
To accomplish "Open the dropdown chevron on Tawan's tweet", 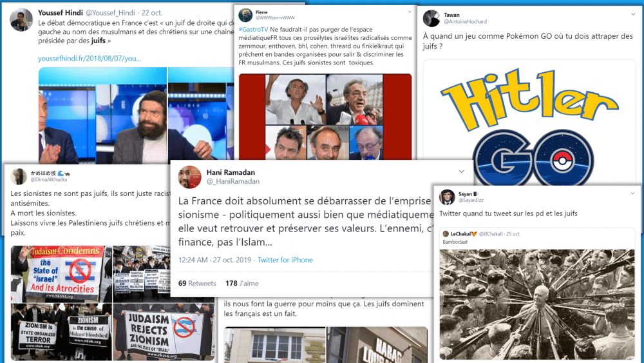I will pos(633,14).
